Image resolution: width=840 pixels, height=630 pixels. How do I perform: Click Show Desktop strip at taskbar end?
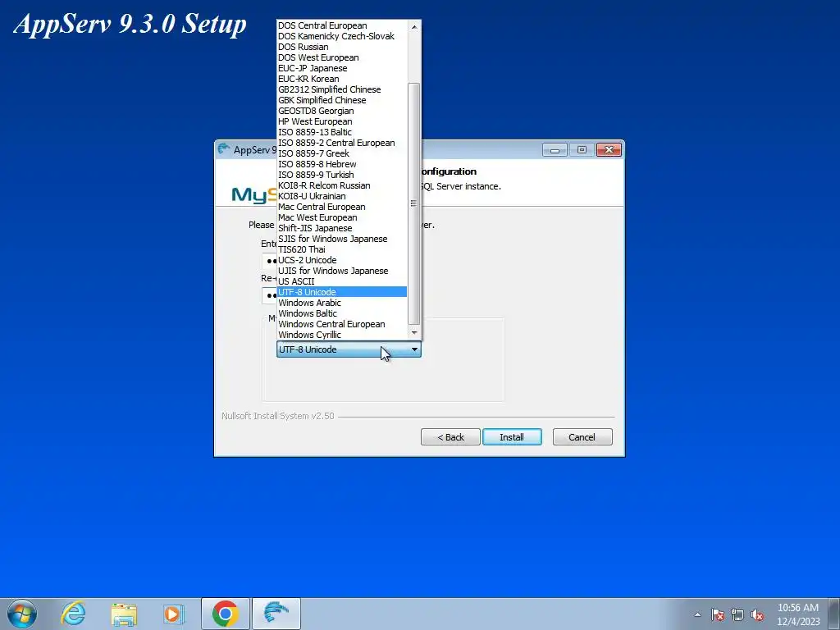click(x=834, y=614)
